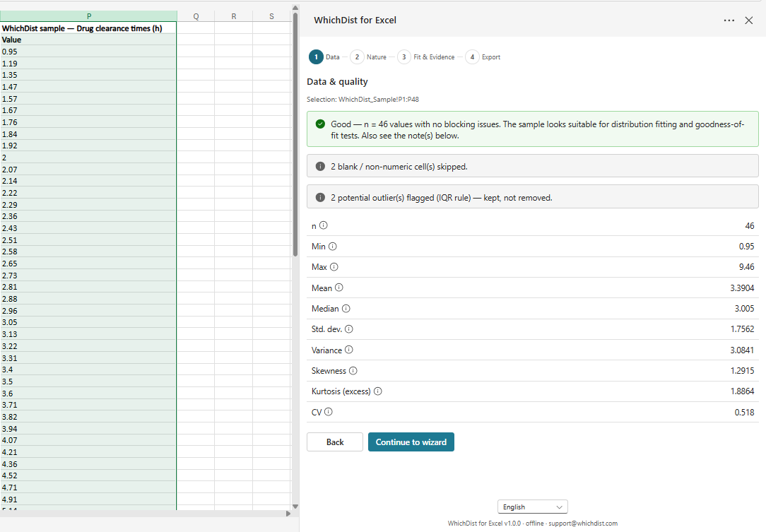Click the info icon next to n
The height and width of the screenshot is (532, 766).
(x=324, y=225)
